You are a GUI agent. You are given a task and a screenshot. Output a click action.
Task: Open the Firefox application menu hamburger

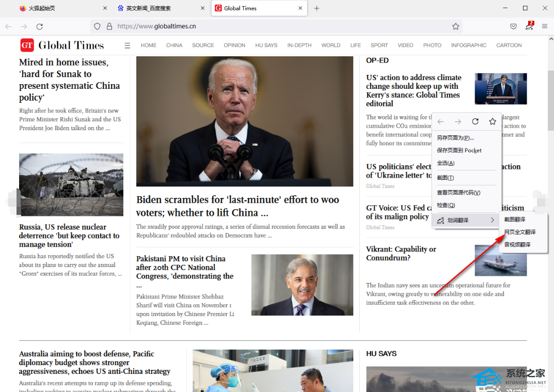tap(545, 26)
